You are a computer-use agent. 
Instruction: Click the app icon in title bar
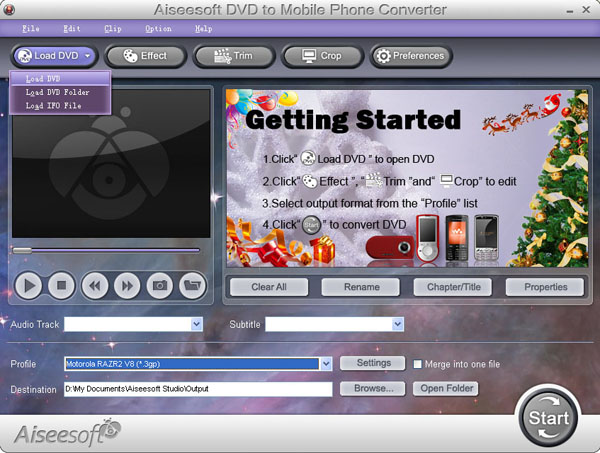(8, 9)
